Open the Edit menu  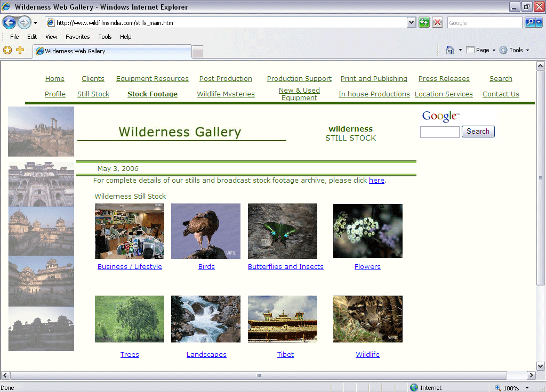click(x=32, y=37)
